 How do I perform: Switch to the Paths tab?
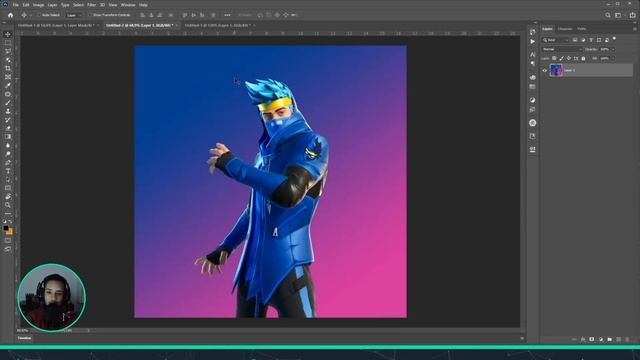point(582,29)
